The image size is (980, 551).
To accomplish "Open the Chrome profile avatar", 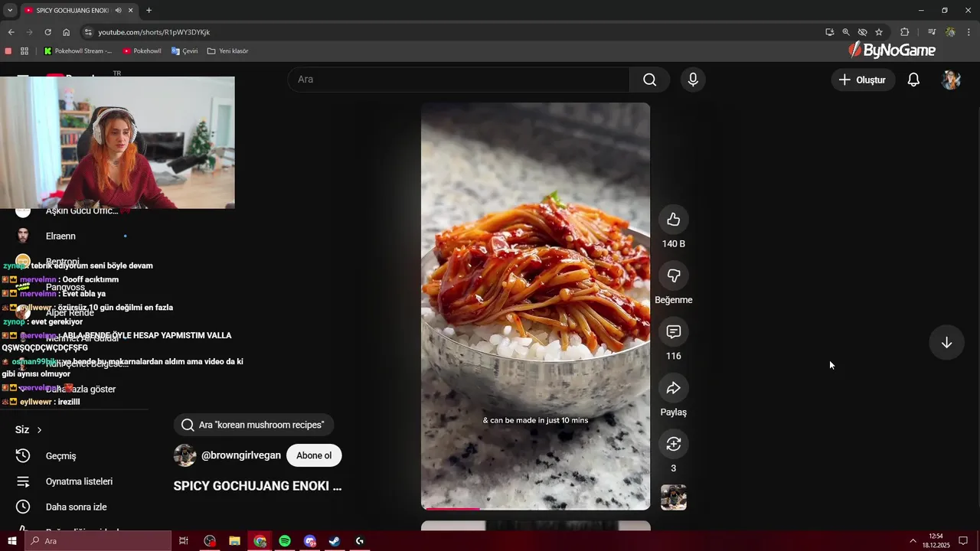I will pyautogui.click(x=950, y=32).
